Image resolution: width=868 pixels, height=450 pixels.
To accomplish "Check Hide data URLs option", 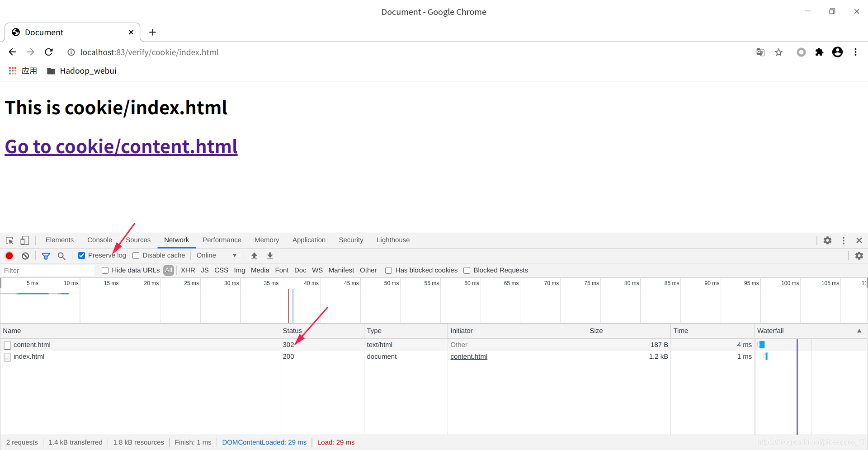I will point(105,271).
